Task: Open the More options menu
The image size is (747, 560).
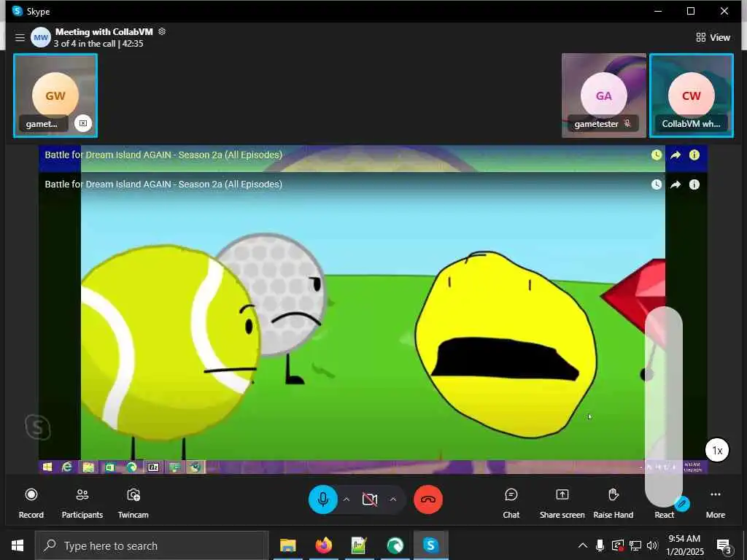Action: click(715, 502)
